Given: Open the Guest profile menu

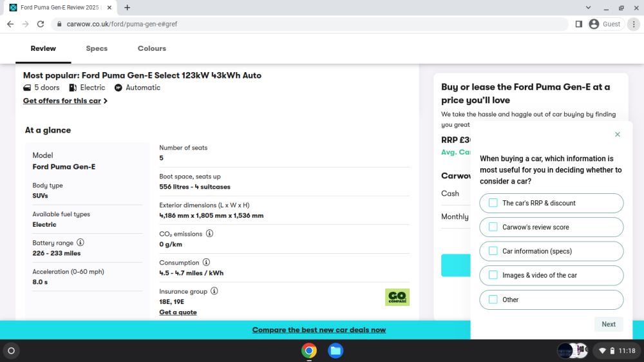Looking at the screenshot, I should pyautogui.click(x=606, y=24).
